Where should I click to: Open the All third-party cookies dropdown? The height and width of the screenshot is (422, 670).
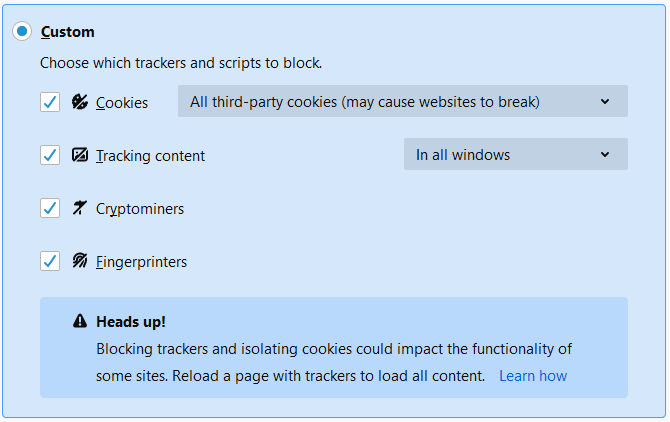pyautogui.click(x=402, y=101)
